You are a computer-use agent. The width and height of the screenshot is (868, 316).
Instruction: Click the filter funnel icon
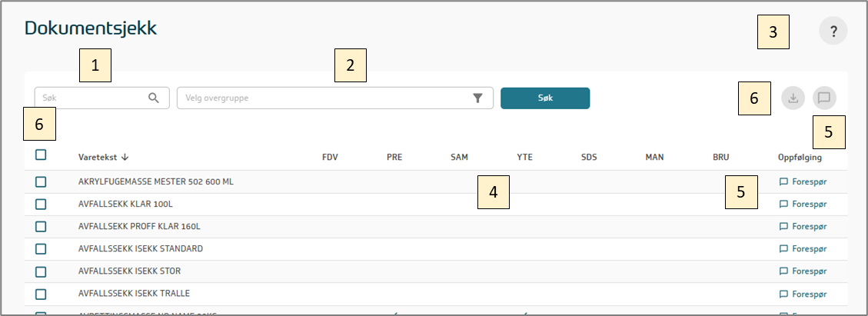coord(477,98)
